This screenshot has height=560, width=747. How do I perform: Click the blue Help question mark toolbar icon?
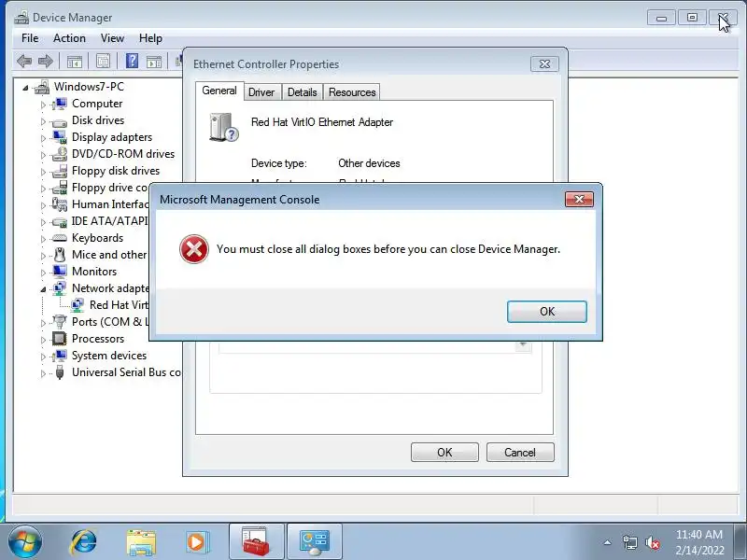click(x=132, y=61)
